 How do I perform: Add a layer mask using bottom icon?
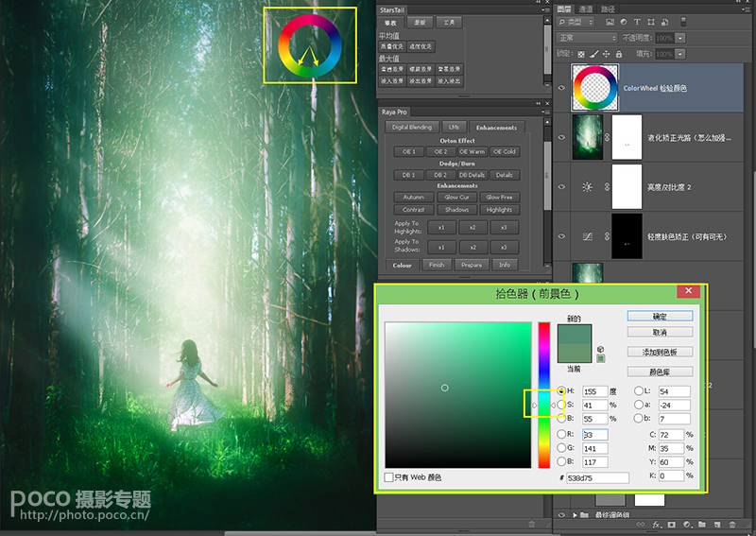point(672,525)
